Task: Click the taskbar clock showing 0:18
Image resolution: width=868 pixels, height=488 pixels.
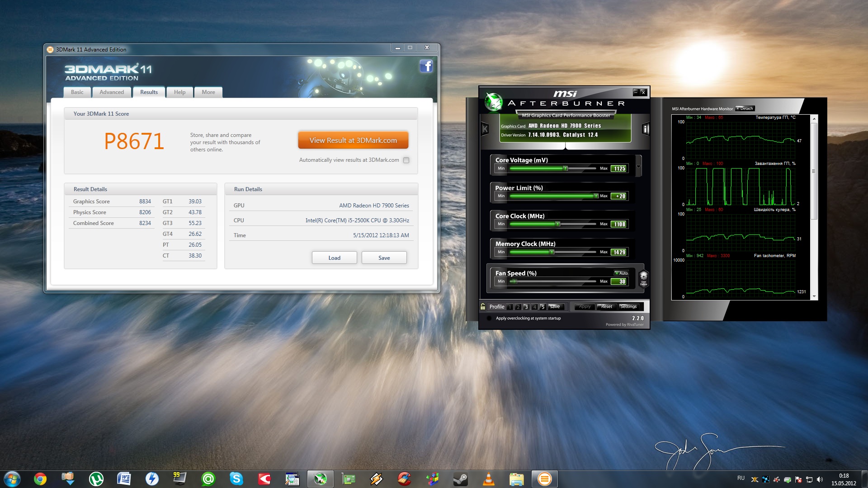Action: tap(844, 479)
